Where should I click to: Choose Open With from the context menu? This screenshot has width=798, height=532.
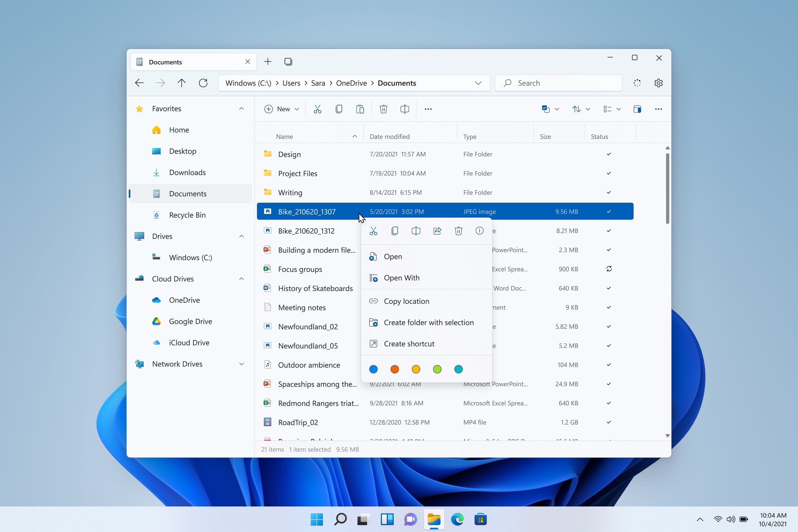click(402, 277)
